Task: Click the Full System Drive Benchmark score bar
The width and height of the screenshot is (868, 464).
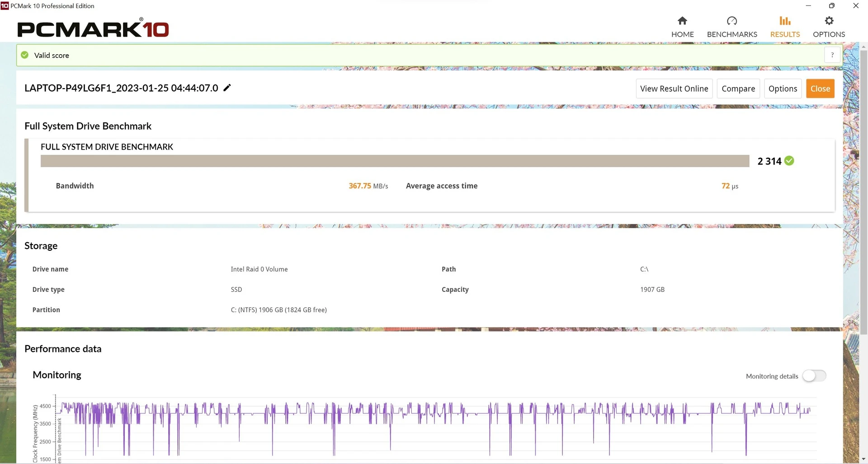Action: click(395, 161)
